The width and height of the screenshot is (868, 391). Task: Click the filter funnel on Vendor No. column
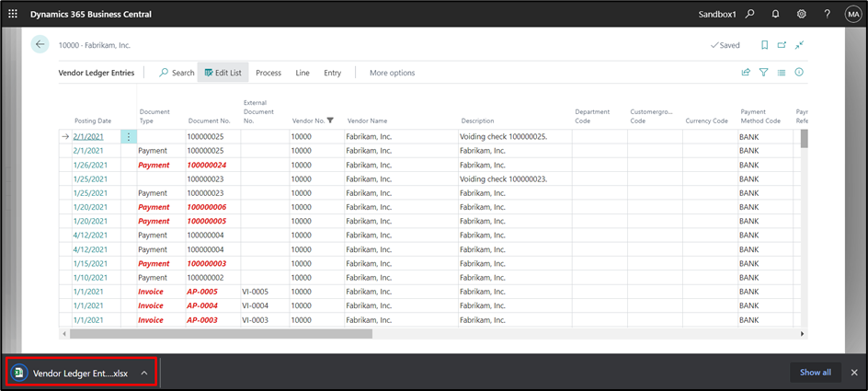[x=330, y=121]
